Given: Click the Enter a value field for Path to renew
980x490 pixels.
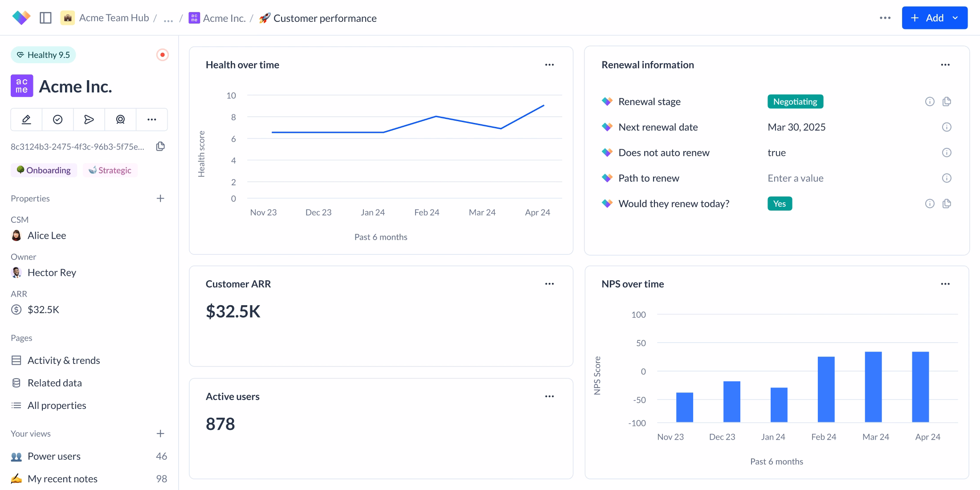Looking at the screenshot, I should point(795,178).
